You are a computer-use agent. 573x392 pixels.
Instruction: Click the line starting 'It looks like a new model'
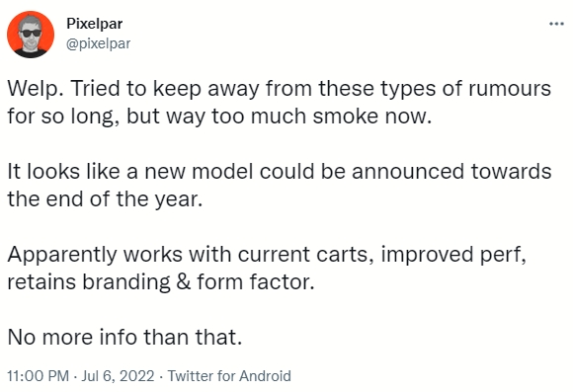click(280, 172)
